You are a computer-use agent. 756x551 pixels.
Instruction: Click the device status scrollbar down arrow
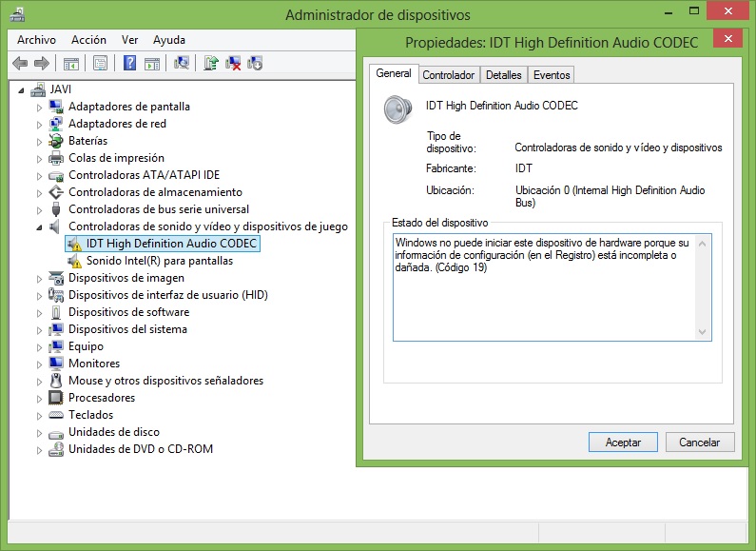tap(702, 332)
